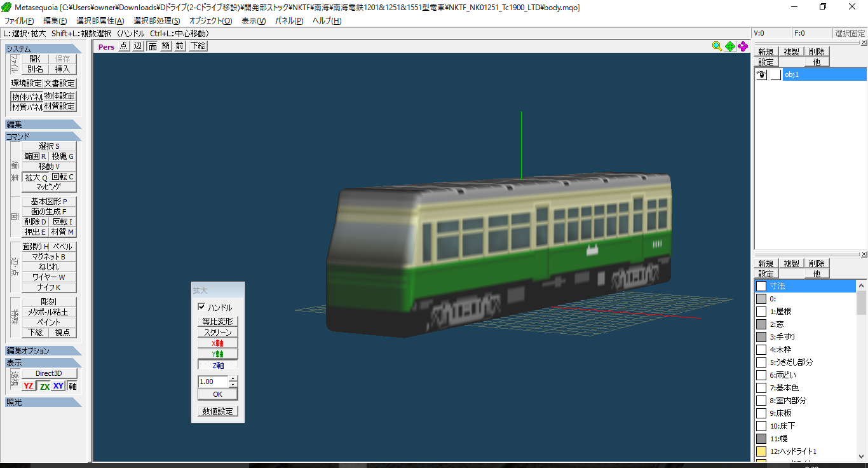Toggle 簡 (simple) display in viewport toolbar
Viewport: 868px width, 468px height.
pyautogui.click(x=166, y=46)
